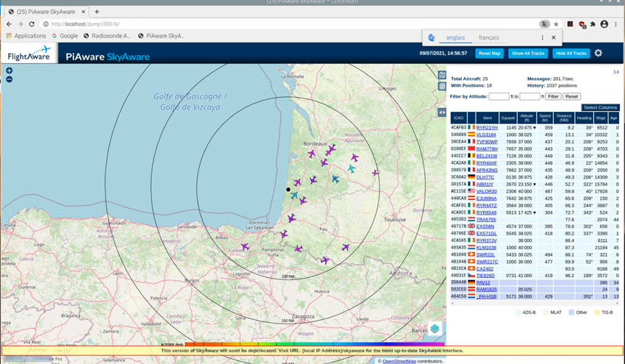This screenshot has height=364, width=625.
Task: Go forward in the browser
Action: [x=21, y=24]
